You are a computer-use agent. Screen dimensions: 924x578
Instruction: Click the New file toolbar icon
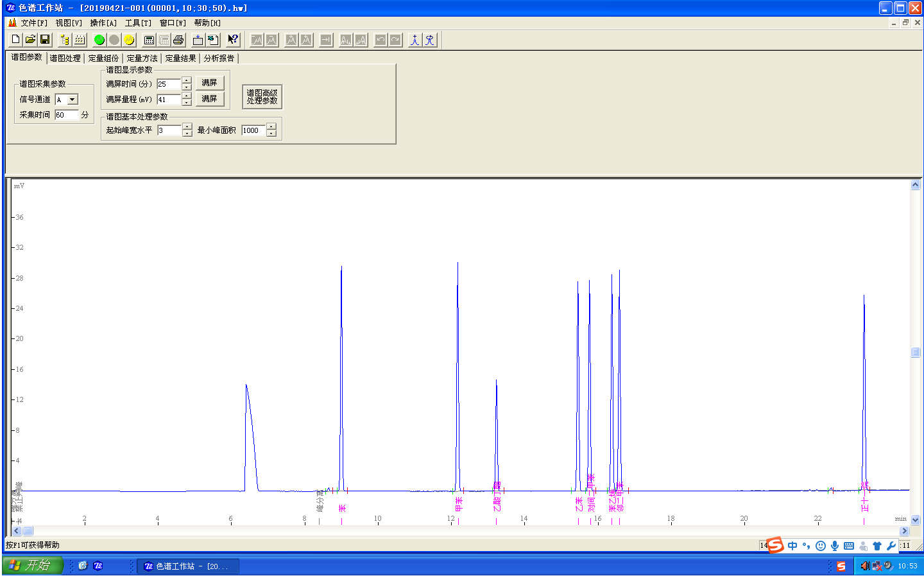click(16, 40)
